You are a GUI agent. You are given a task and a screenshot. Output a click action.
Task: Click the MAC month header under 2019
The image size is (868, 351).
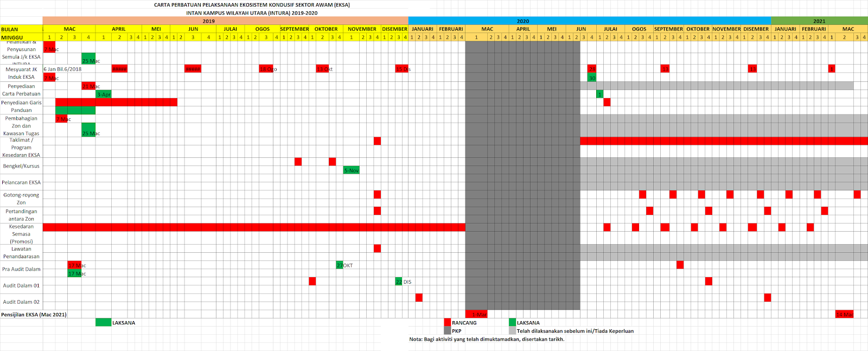click(69, 29)
